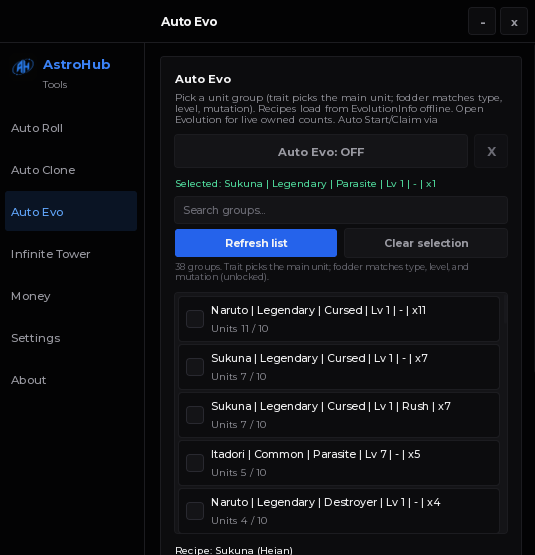
Task: Open the Settings page
Action: coord(35,338)
